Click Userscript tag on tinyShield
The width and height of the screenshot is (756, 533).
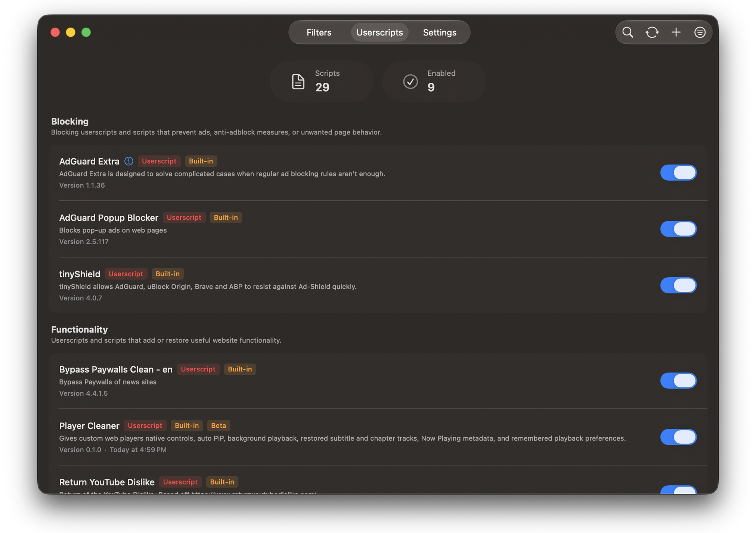[126, 274]
